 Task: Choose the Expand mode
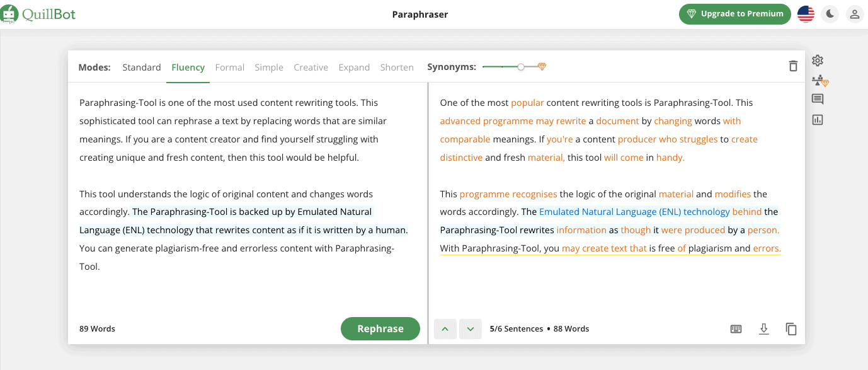point(354,67)
